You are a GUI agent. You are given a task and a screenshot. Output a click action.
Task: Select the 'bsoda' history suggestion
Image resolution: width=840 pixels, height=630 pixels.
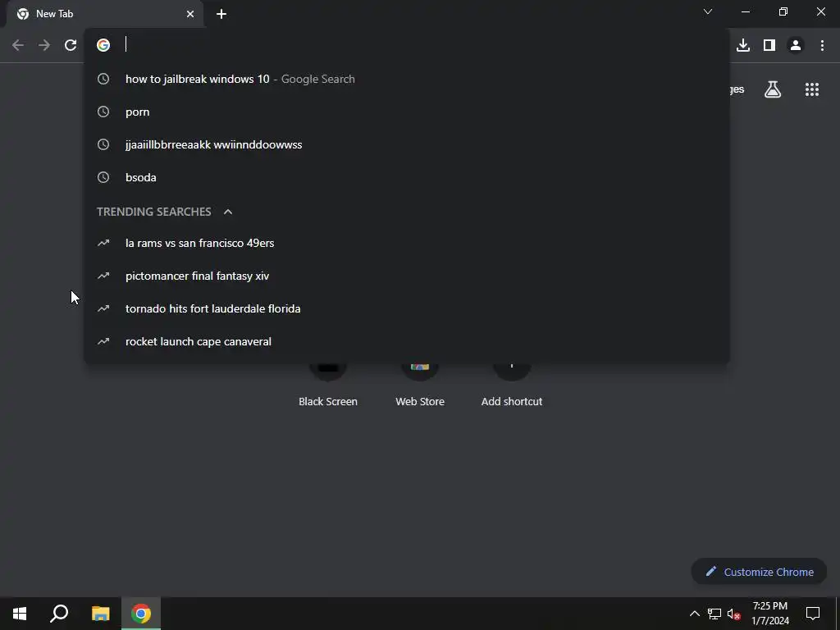(x=407, y=177)
